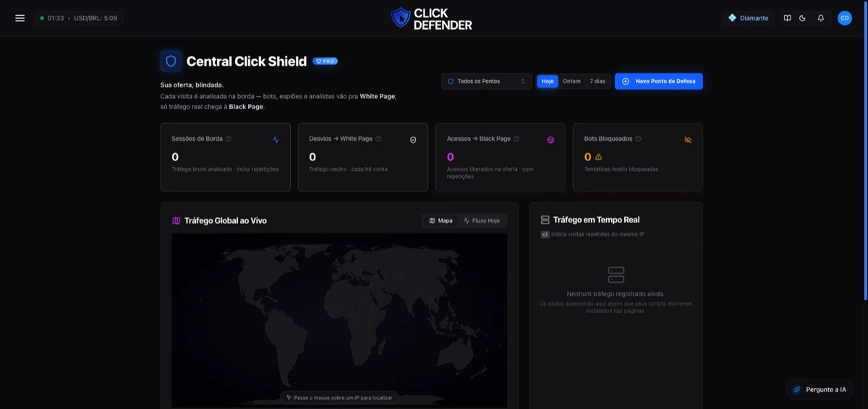Click the Desvios White Page shield icon
This screenshot has width=868, height=409.
[x=413, y=140]
